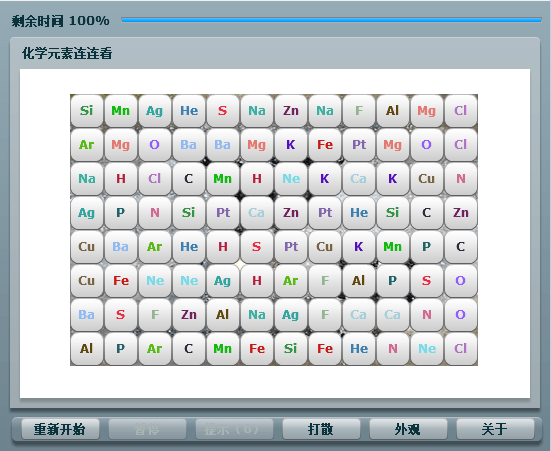Image resolution: width=551 pixels, height=451 pixels.
Task: Pick the P tile between Ag and N
Action: point(121,213)
